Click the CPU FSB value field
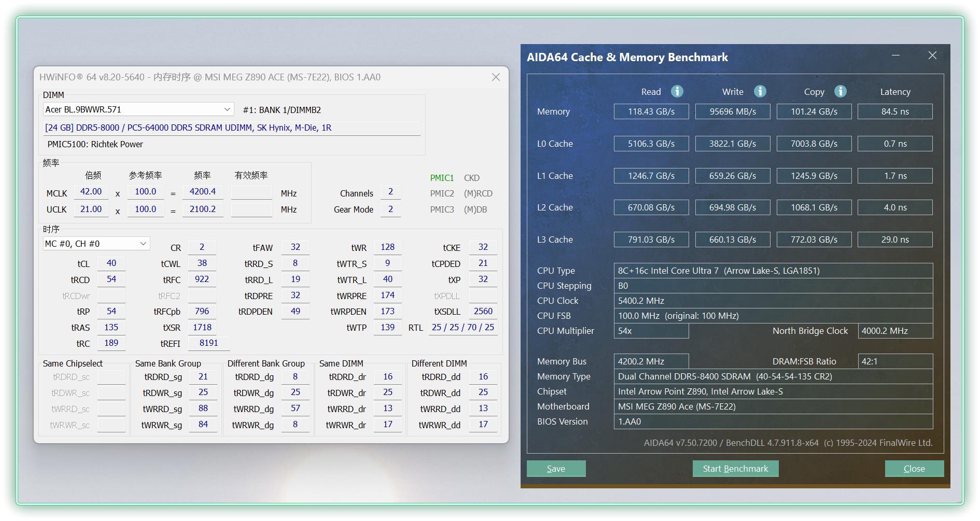 (773, 316)
